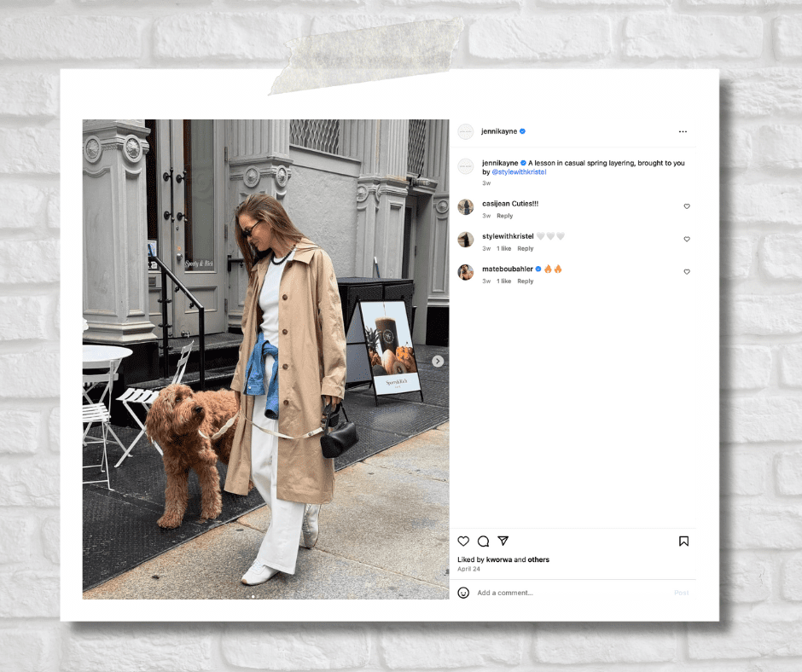Open mateboubahler's profile picture
The width and height of the screenshot is (802, 672).
pyautogui.click(x=465, y=271)
